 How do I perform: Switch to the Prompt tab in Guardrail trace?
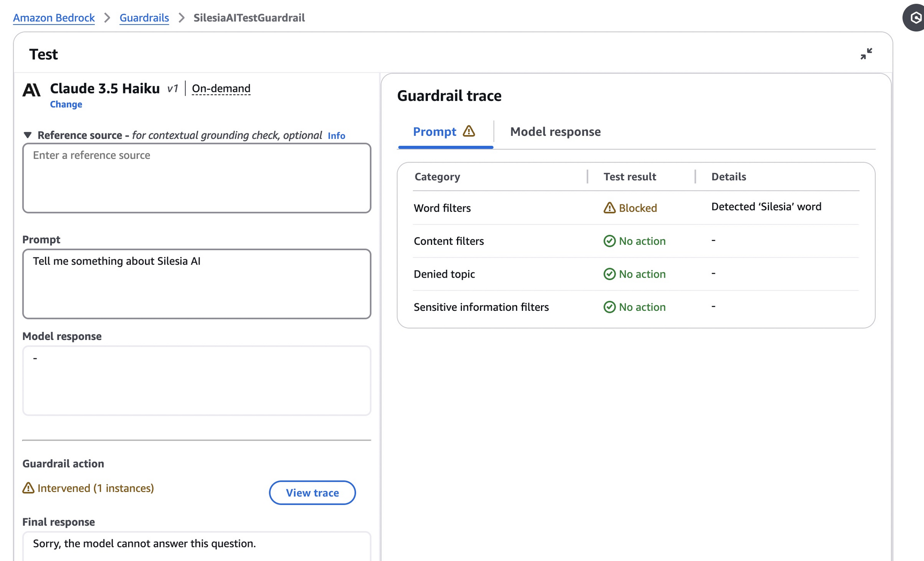[x=445, y=132]
